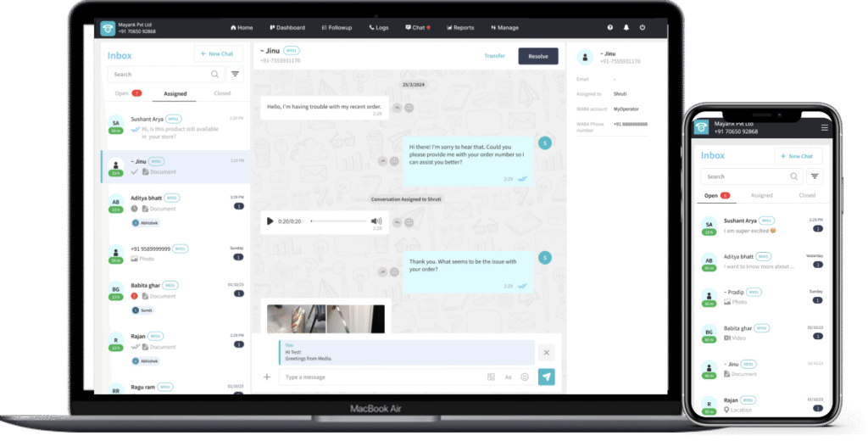Start a New Chat on the laptop
868x447 pixels.
click(x=218, y=53)
